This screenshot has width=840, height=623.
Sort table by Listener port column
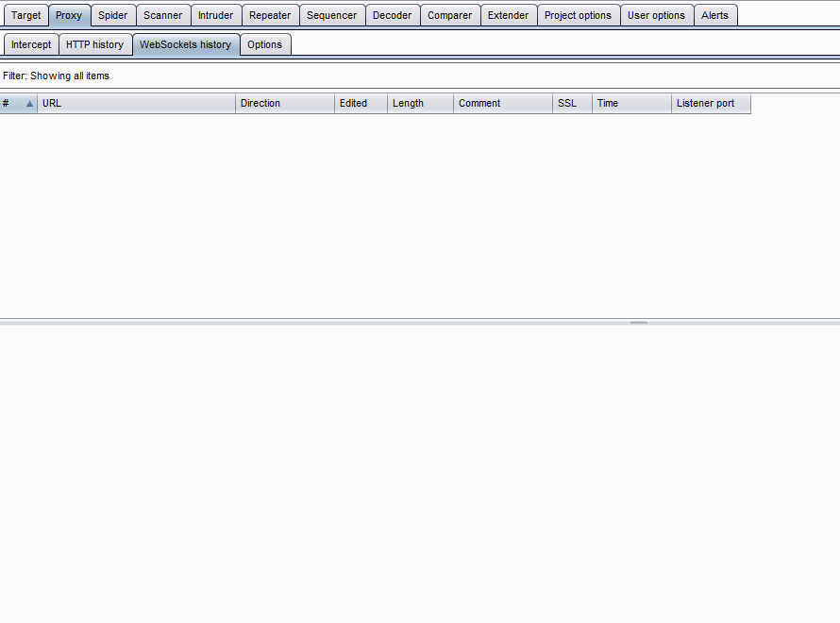coord(711,104)
